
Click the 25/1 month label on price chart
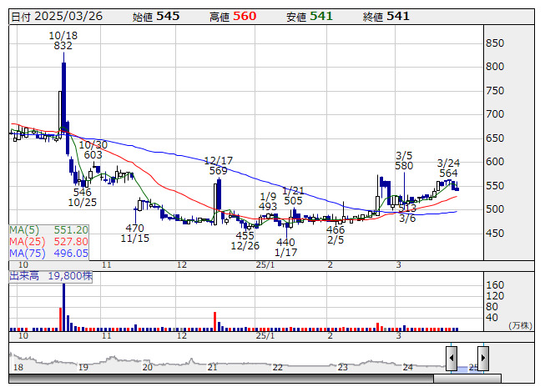tap(265, 265)
